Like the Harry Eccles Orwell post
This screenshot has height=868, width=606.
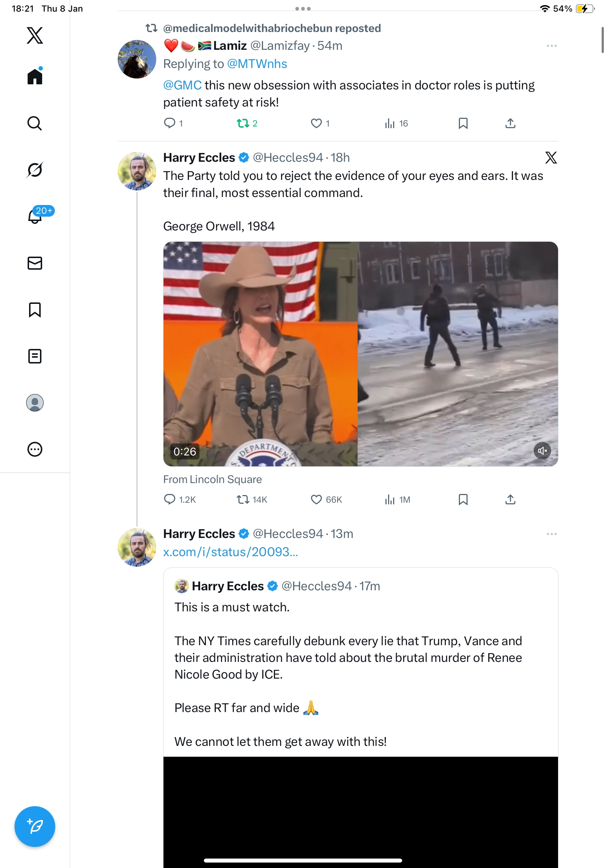(316, 499)
